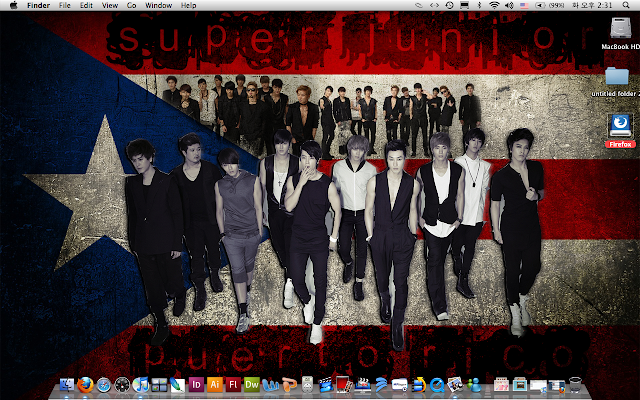Click the blue swoosh dock icon
This screenshot has width=640, height=400.
pos(381,384)
